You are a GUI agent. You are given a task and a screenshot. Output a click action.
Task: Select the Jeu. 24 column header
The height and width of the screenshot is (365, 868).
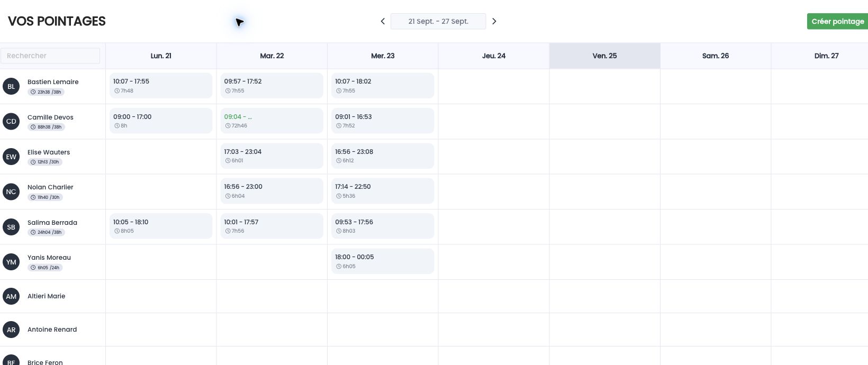coord(494,56)
